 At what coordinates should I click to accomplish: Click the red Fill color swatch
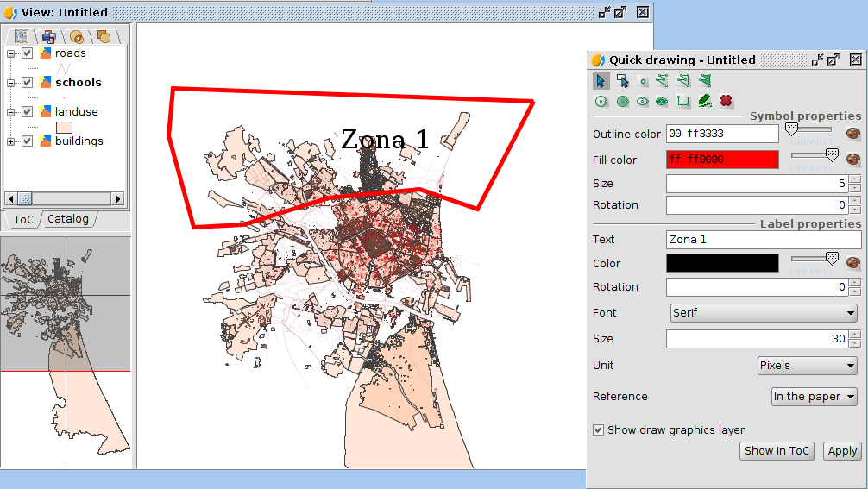tap(722, 160)
